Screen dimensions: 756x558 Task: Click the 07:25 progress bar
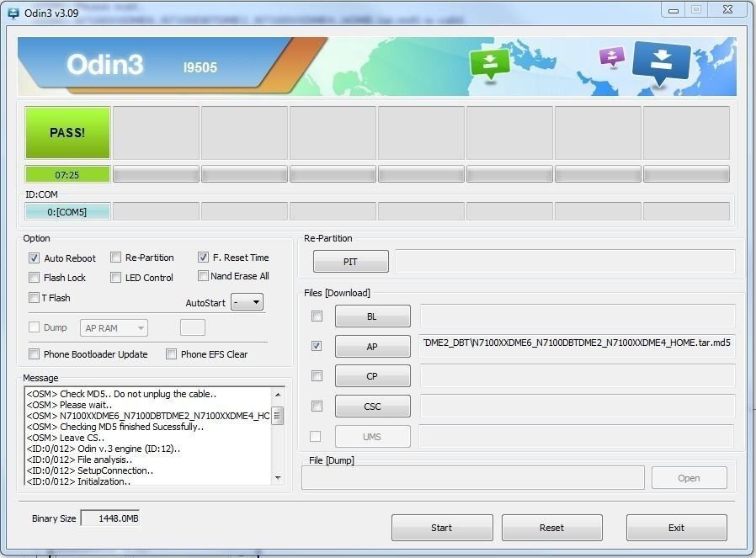point(67,174)
